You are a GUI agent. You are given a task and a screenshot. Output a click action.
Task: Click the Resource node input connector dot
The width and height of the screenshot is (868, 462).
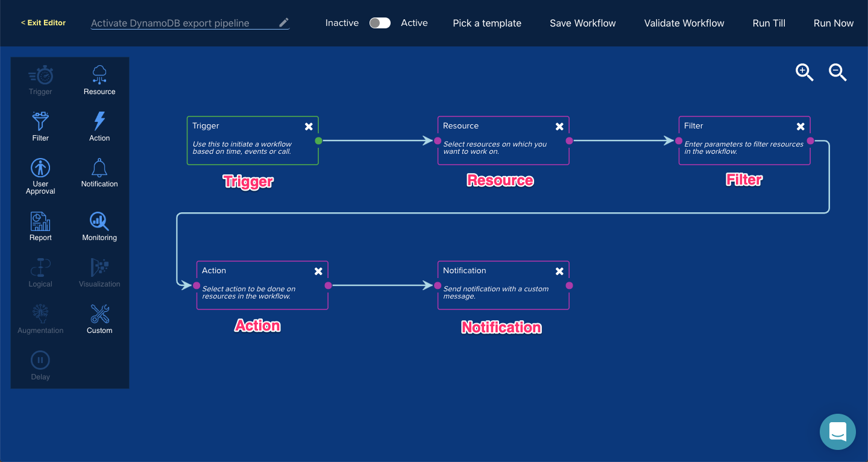(438, 141)
